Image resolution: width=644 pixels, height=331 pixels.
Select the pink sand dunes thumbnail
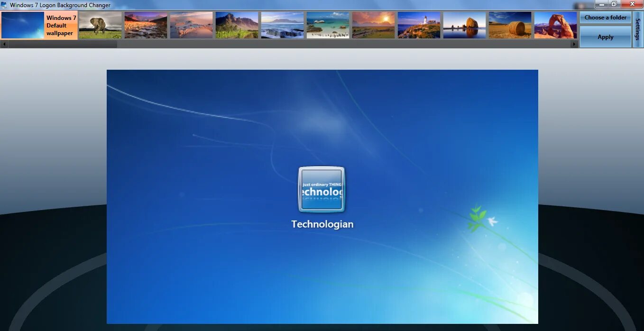pyautogui.click(x=192, y=26)
